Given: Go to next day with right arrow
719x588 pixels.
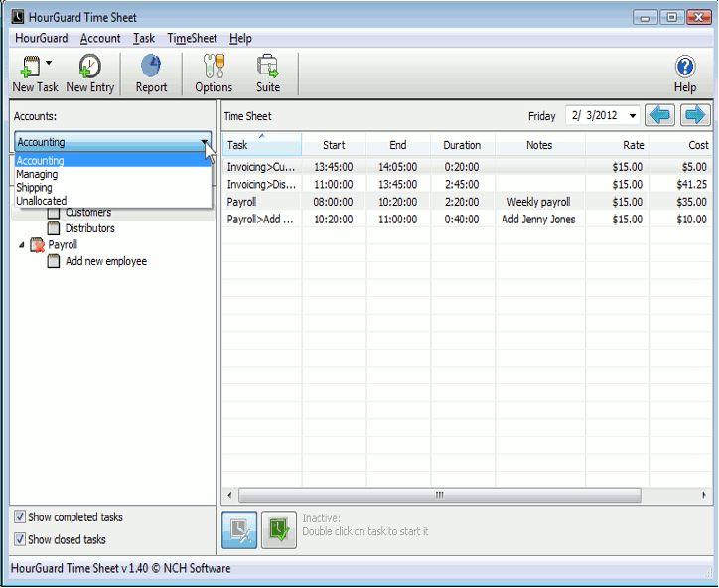Looking at the screenshot, I should [695, 115].
